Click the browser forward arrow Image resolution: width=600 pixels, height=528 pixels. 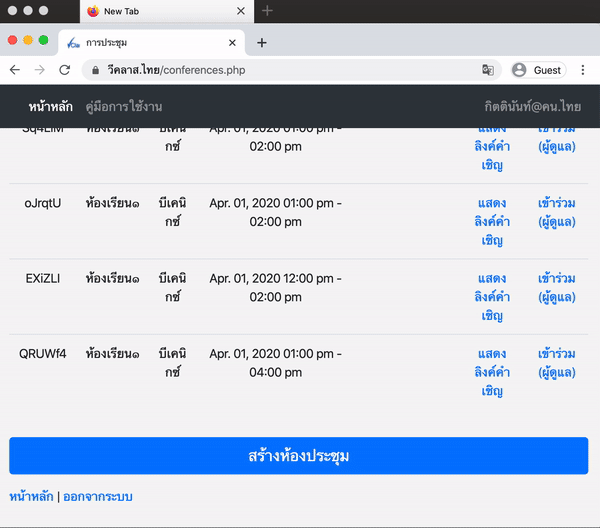pyautogui.click(x=39, y=70)
